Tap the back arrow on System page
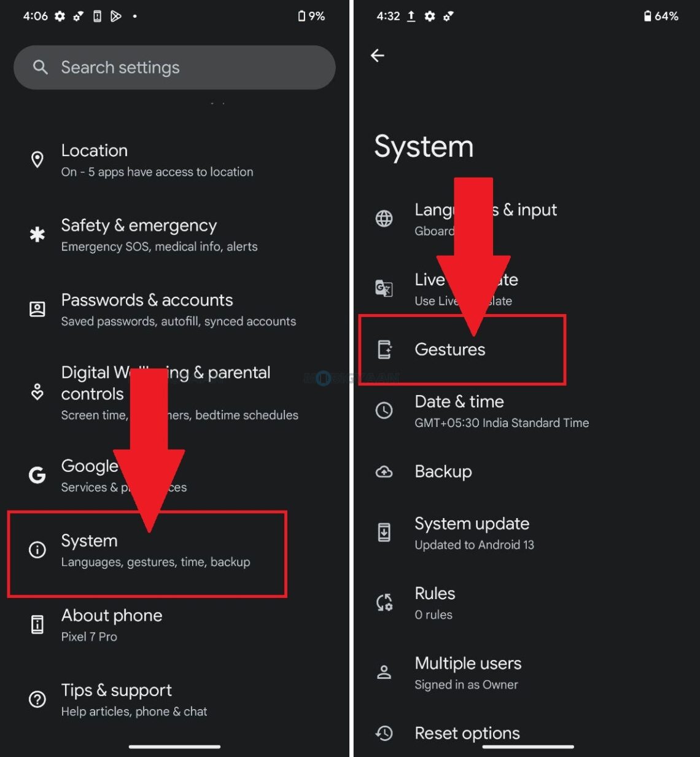Image resolution: width=700 pixels, height=757 pixels. tap(378, 56)
